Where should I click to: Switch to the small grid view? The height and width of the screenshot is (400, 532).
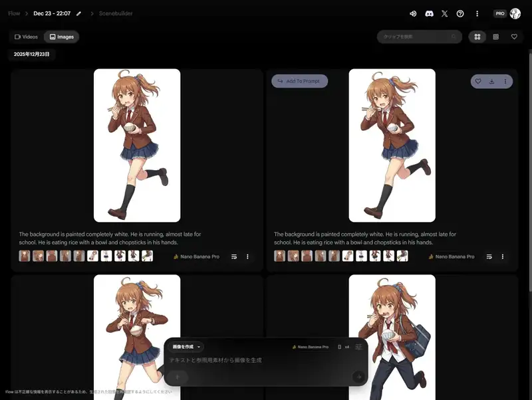point(495,37)
